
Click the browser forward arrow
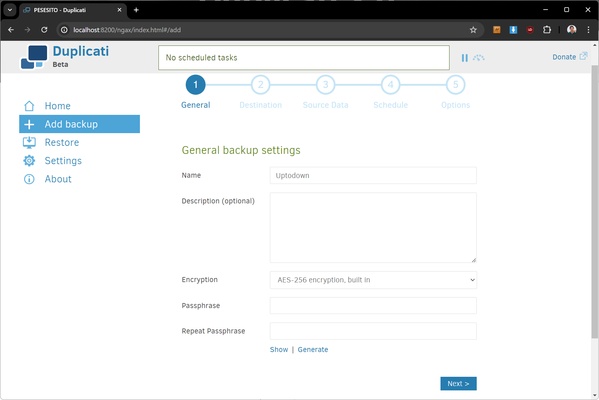[27, 30]
